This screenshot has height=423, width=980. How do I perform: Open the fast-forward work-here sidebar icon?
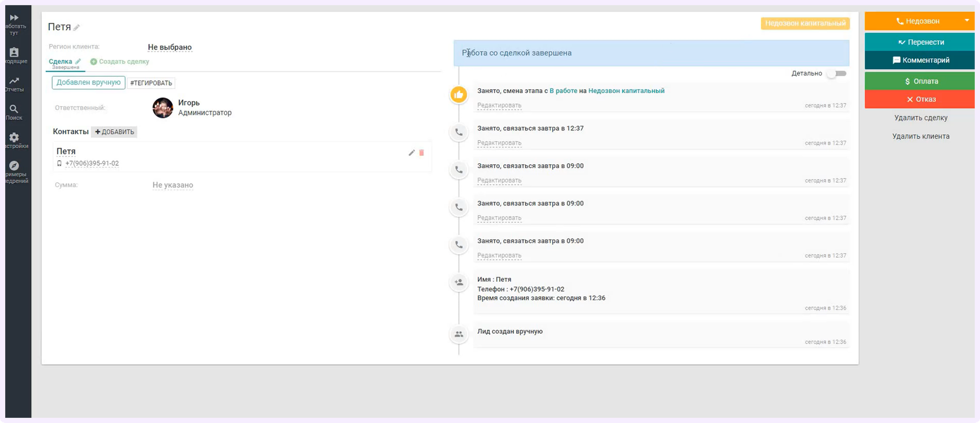14,18
